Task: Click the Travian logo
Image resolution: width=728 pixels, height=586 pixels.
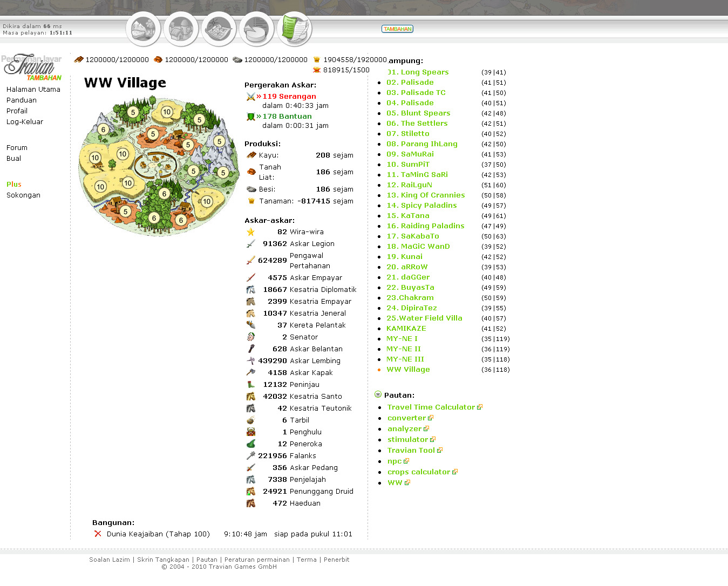Action: (x=31, y=66)
